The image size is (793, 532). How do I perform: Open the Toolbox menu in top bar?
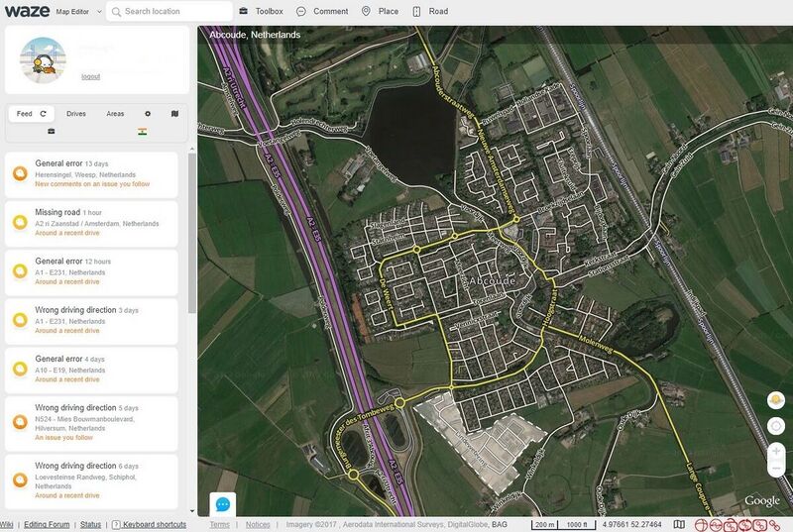[261, 12]
